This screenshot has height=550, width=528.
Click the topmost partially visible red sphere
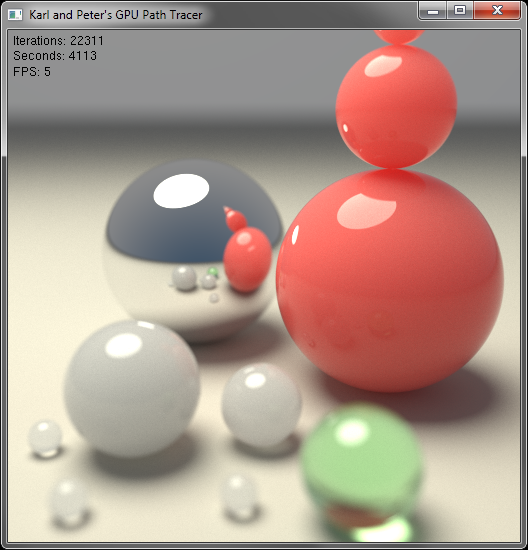coord(399,37)
